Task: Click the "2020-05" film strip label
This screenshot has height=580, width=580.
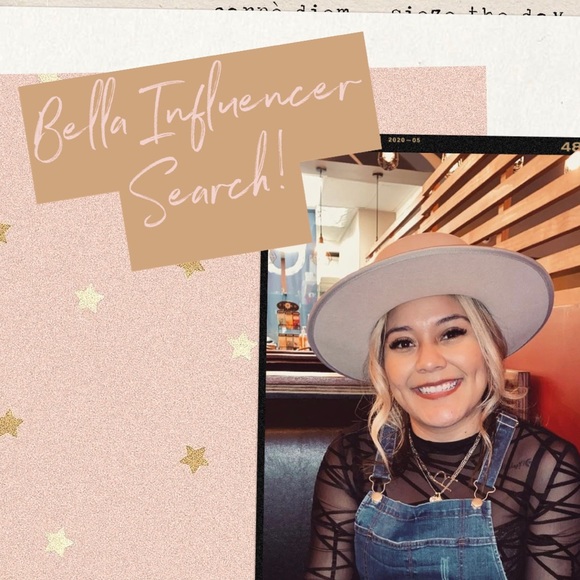Action: [x=404, y=140]
